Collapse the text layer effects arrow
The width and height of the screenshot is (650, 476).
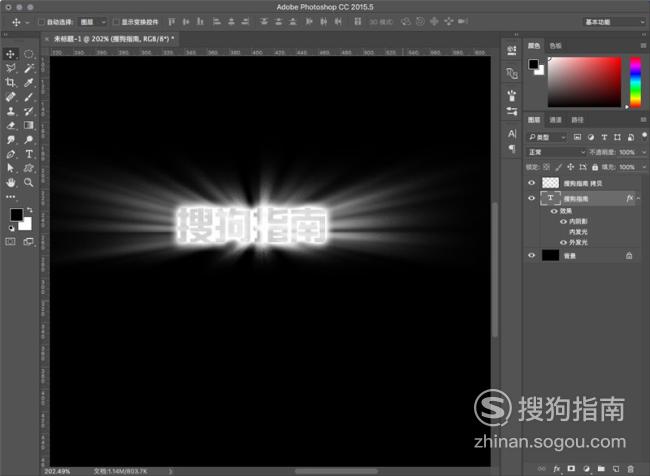pos(639,199)
